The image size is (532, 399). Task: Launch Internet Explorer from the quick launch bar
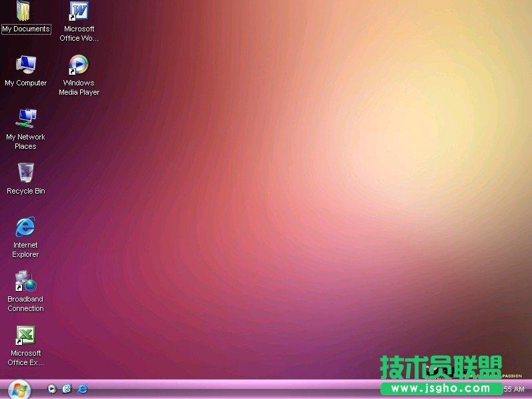pos(82,388)
